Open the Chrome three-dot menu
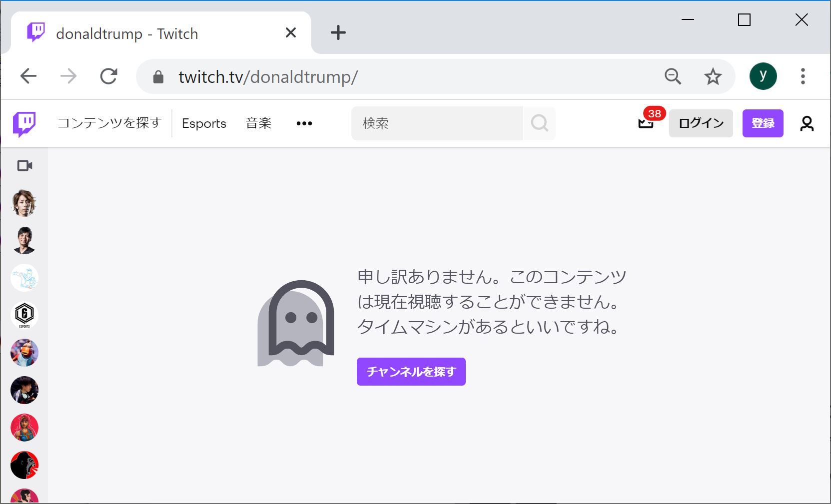The image size is (831, 504). [x=803, y=76]
